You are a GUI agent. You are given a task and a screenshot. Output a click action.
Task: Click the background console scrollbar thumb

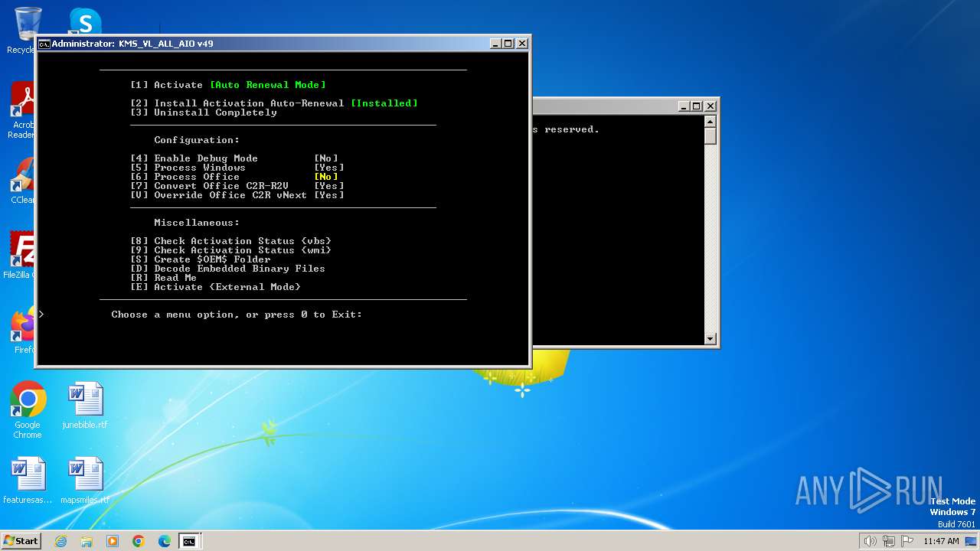710,136
